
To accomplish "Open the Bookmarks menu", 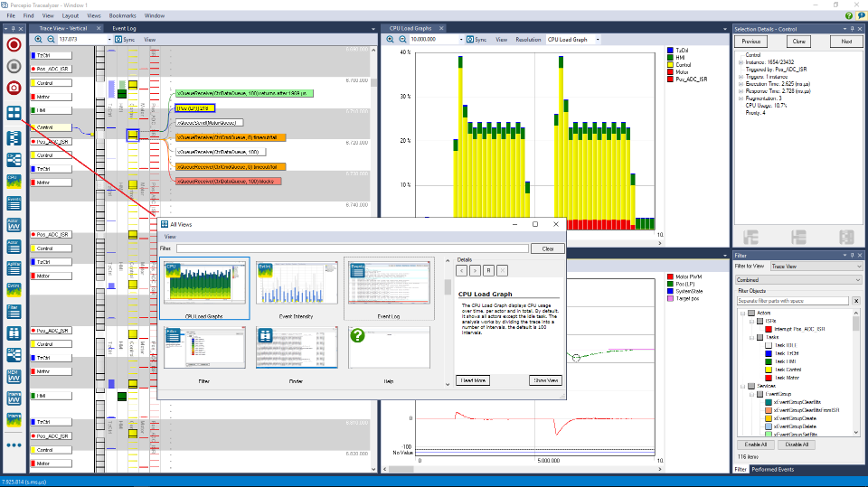I will (122, 16).
